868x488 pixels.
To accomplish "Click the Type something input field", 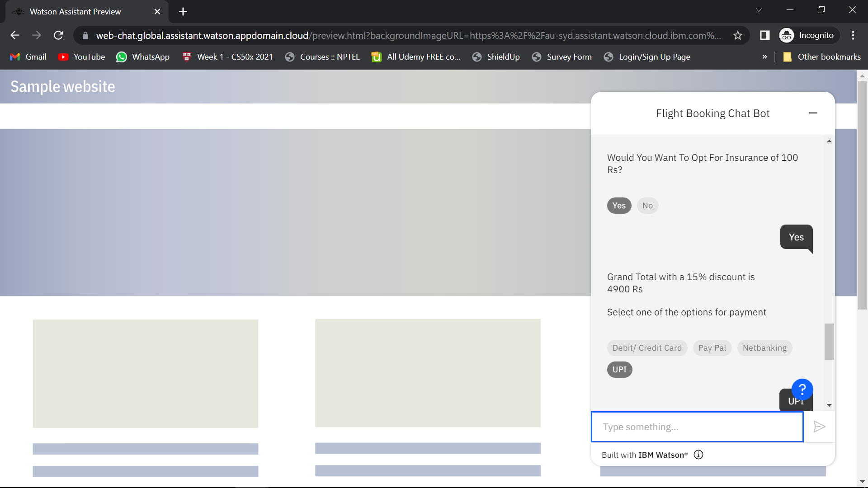I will pyautogui.click(x=697, y=427).
